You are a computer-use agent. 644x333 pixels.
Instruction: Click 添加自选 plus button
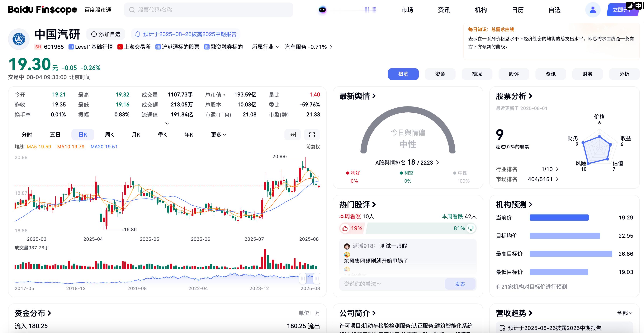[x=106, y=34]
